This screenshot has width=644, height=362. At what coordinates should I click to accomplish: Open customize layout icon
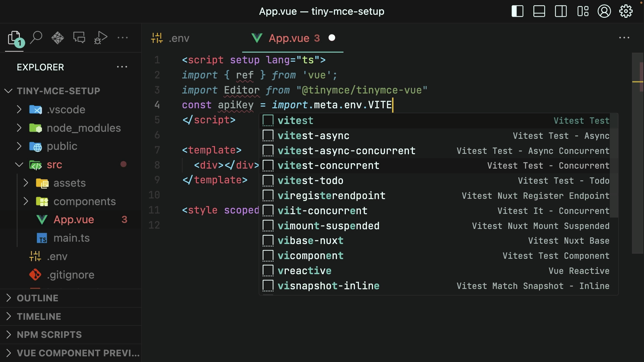click(583, 11)
